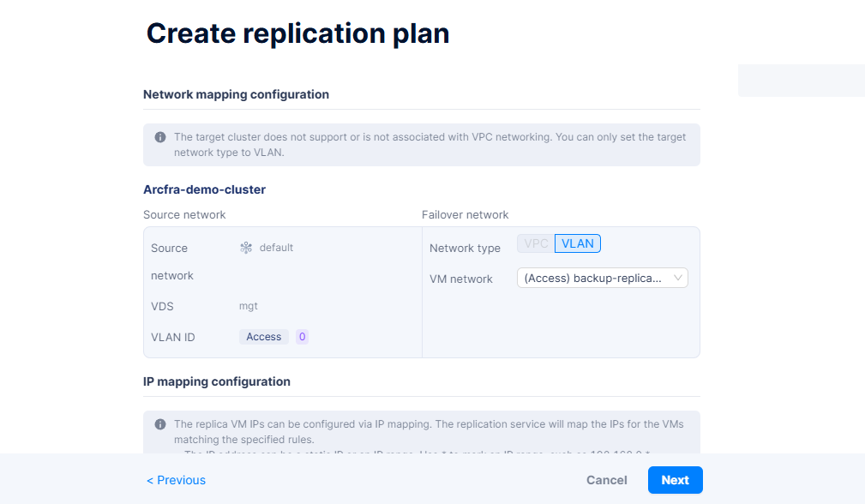Click the gray panel at top right
Image resolution: width=865 pixels, height=504 pixels.
click(x=801, y=80)
